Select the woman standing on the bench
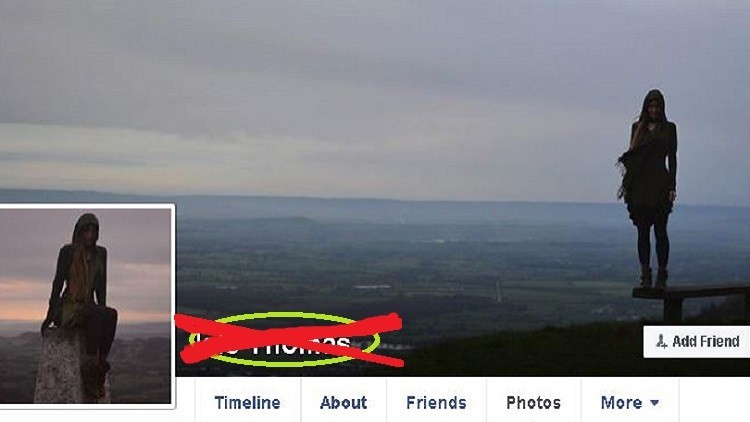This screenshot has height=422, width=750. (648, 189)
